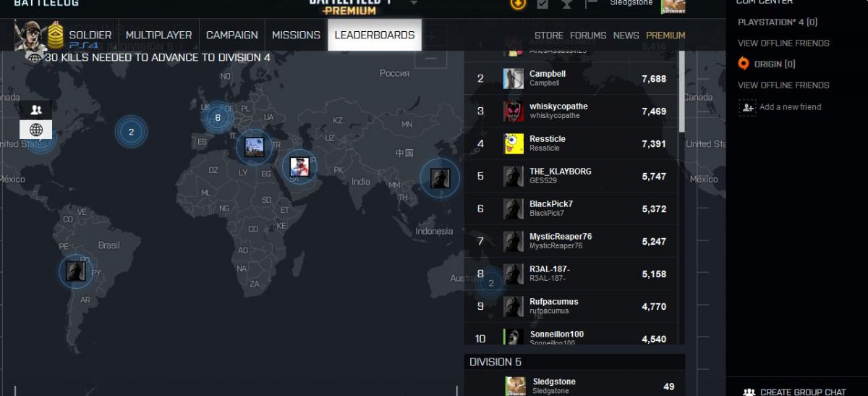Click player name Rufpacumus

click(x=554, y=302)
